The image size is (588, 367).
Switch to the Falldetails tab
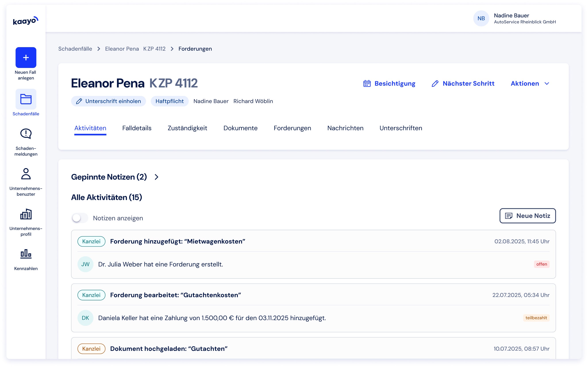coord(137,128)
